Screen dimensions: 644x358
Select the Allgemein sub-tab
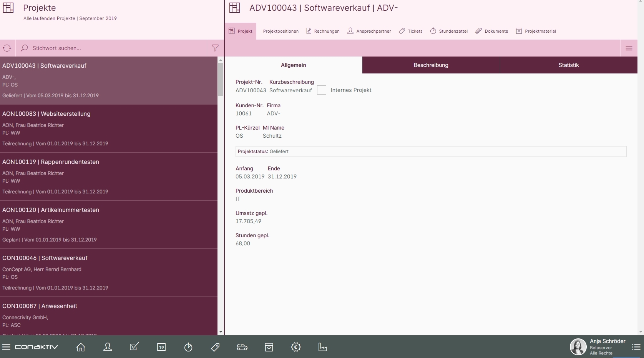pos(294,65)
